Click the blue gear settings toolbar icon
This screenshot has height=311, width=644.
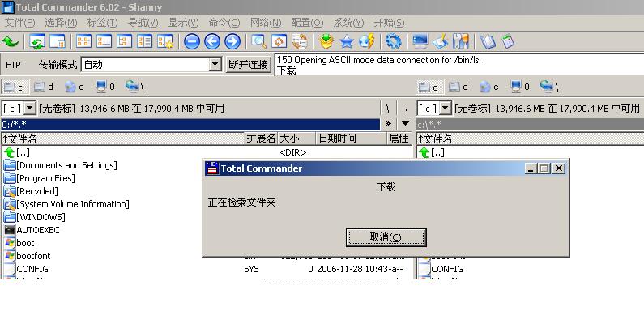pos(393,41)
